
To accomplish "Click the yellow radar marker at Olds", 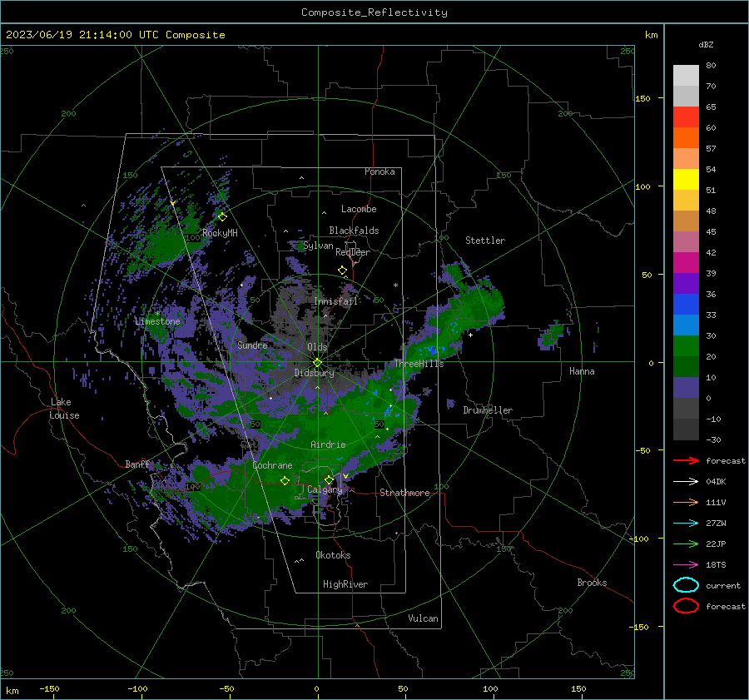I will pos(317,363).
